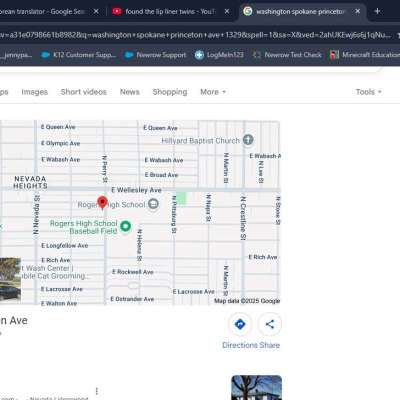Open K12 Customer Support bookmark

(78, 55)
